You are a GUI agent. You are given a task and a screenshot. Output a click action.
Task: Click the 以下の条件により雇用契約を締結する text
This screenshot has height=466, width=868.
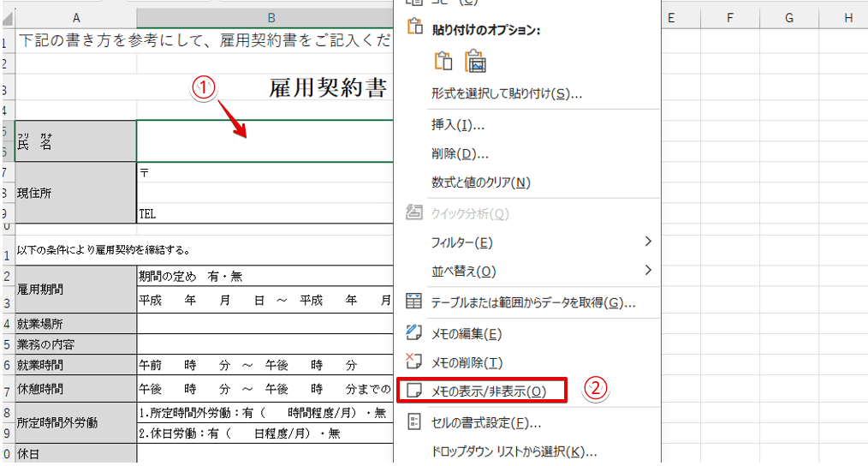(x=104, y=250)
